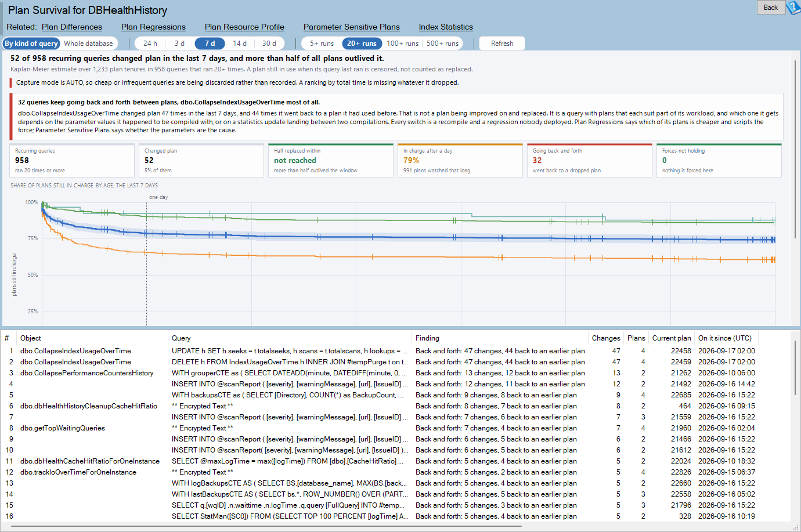This screenshot has height=532, width=801.
Task: Choose the 30 d time window
Action: pyautogui.click(x=269, y=44)
